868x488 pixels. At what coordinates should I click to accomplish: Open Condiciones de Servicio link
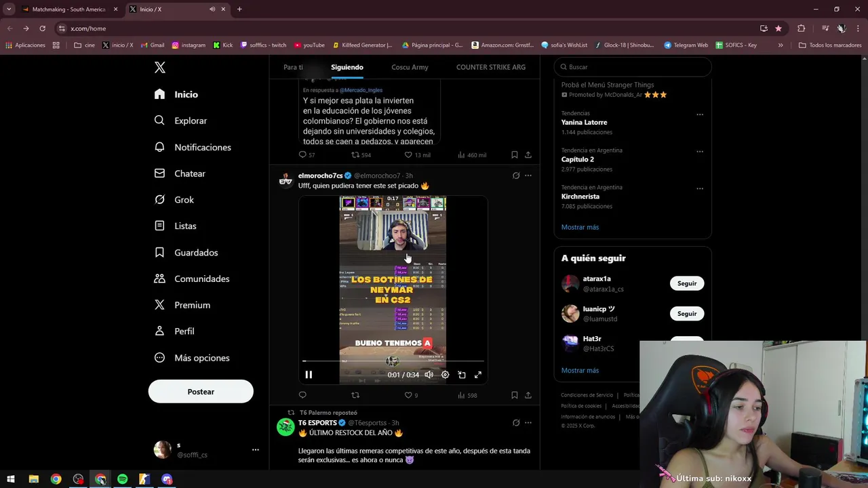[587, 395]
